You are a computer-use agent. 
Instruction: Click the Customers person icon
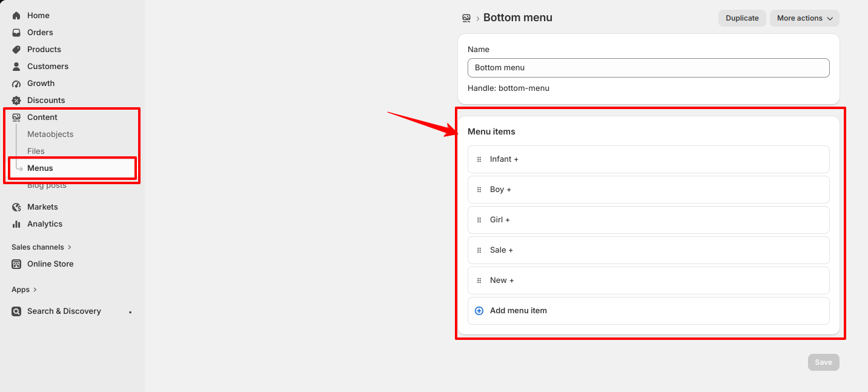[16, 66]
